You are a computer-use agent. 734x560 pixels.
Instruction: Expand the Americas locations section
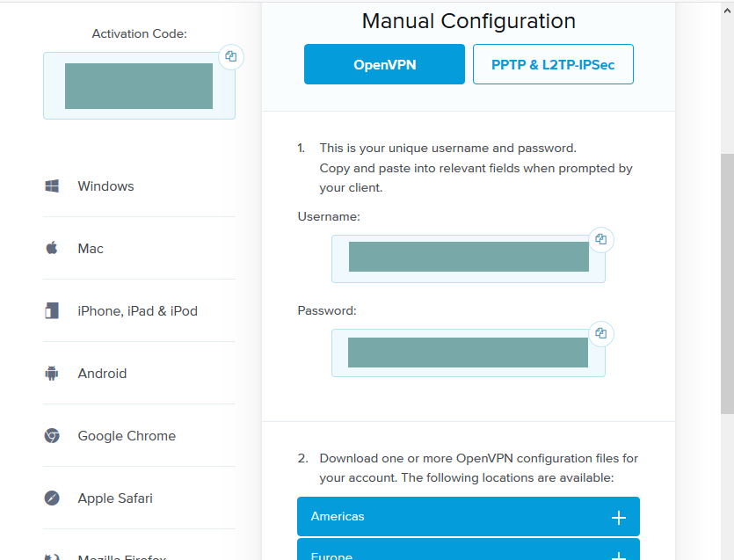[x=468, y=516]
